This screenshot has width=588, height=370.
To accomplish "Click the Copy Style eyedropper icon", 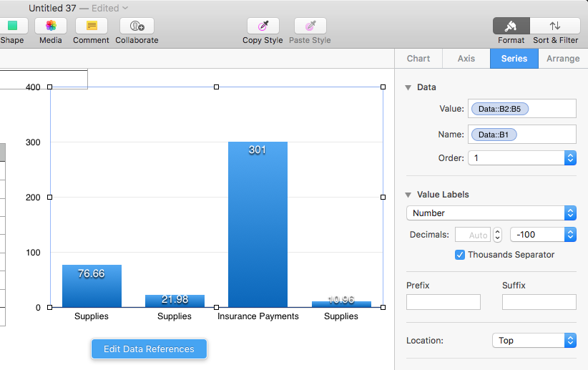I will point(263,26).
